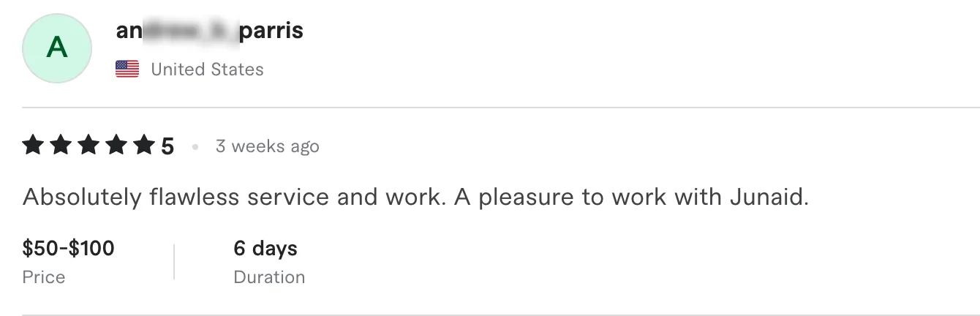Click the "3 weeks ago" timestamp
Viewport: 980px width, 316px height.
267,146
